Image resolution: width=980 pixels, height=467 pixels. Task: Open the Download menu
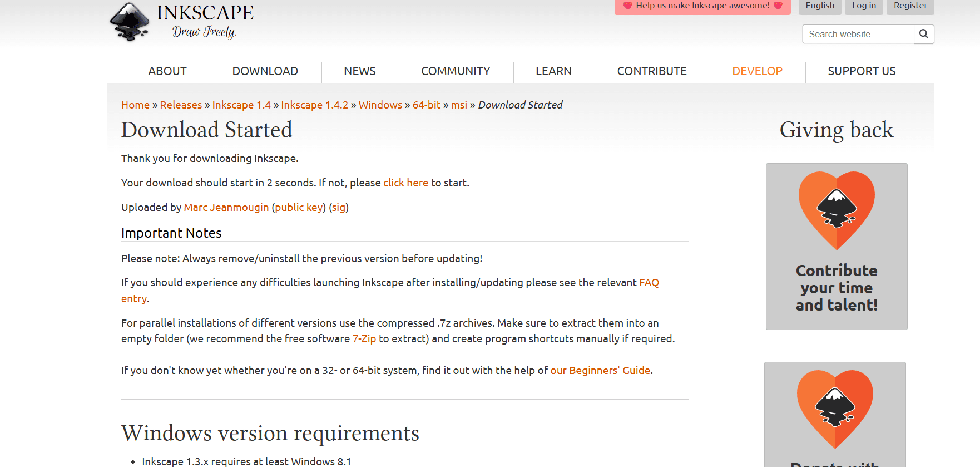tap(265, 71)
